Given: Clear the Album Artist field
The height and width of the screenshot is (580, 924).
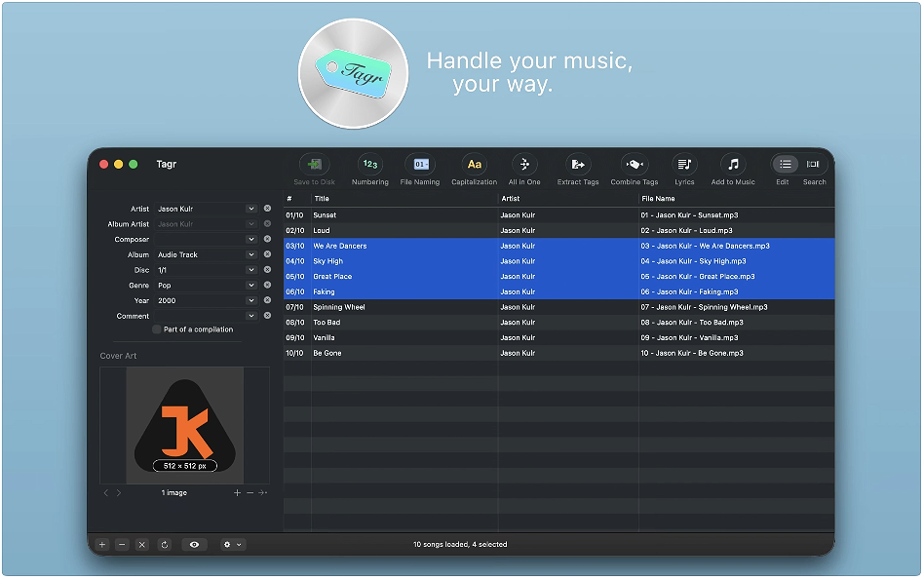Looking at the screenshot, I should [267, 224].
